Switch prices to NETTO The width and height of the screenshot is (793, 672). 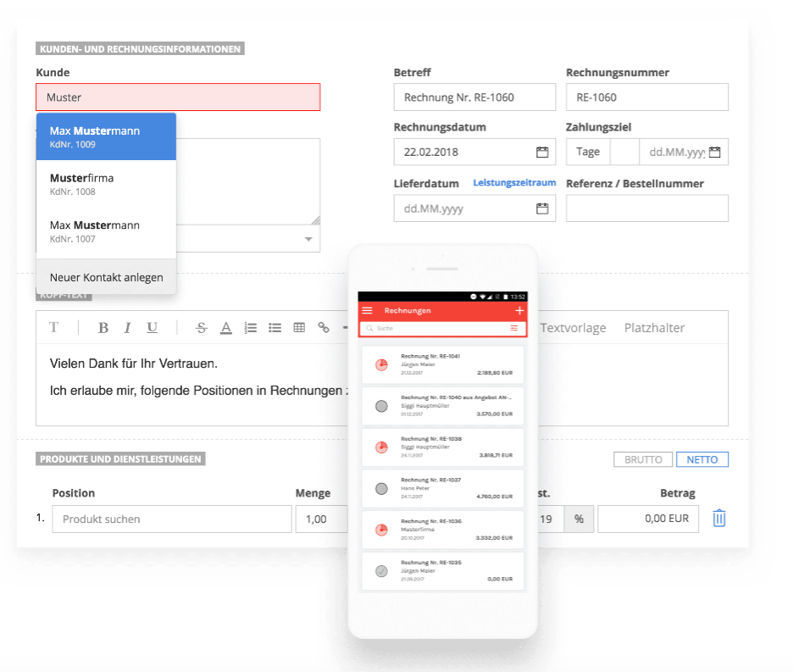pos(702,459)
